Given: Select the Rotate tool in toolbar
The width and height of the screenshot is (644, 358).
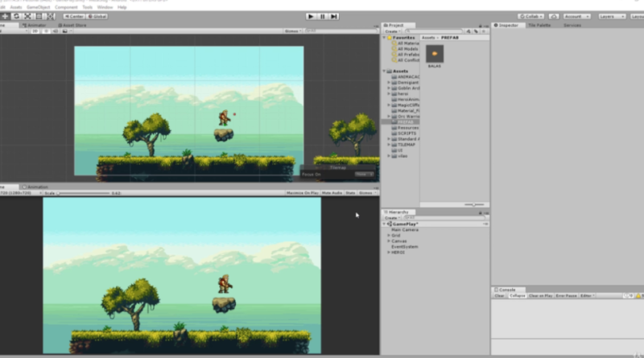Looking at the screenshot, I should [16, 16].
